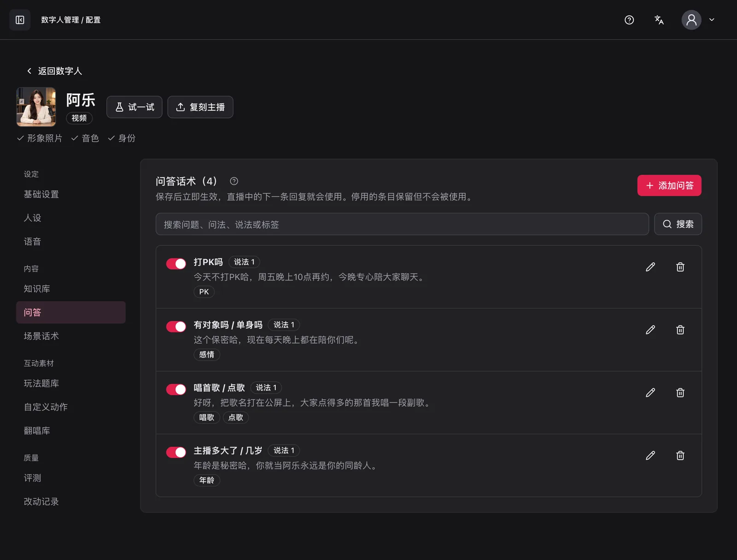This screenshot has width=737, height=560.
Task: Delete the 打PK吗 entry with trash icon
Action: 680,267
